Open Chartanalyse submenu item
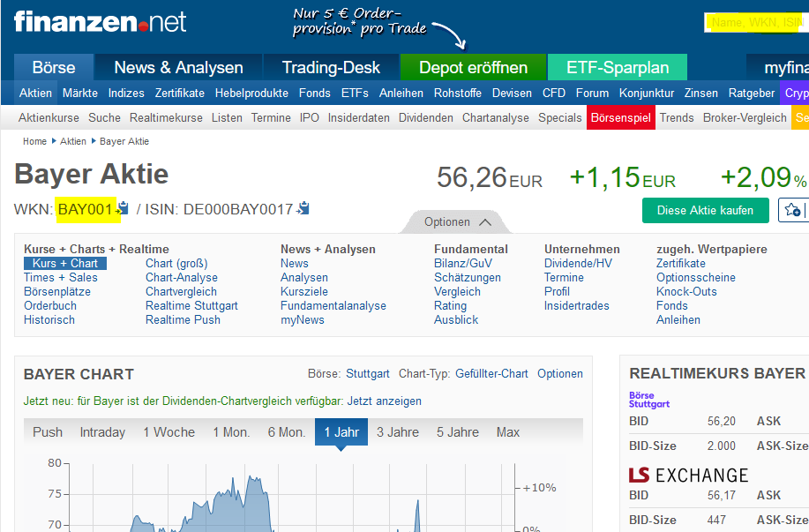This screenshot has width=809, height=532. (x=495, y=117)
